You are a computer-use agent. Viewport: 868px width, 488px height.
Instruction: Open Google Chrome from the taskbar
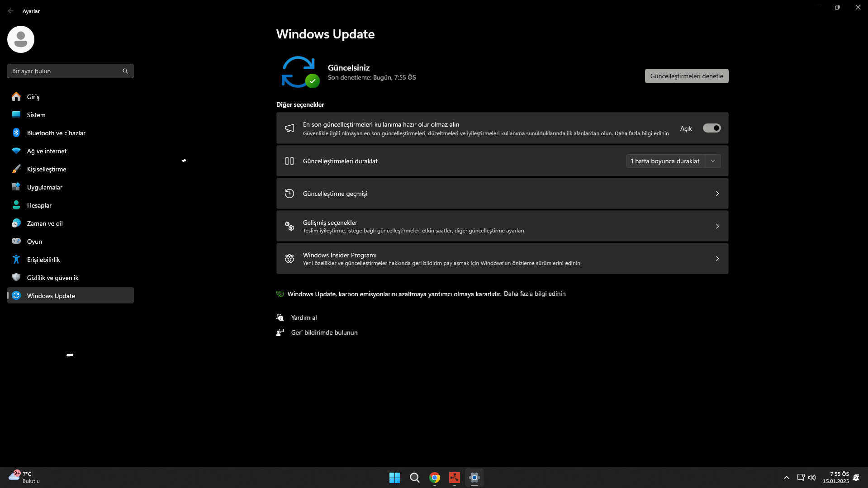[435, 478]
